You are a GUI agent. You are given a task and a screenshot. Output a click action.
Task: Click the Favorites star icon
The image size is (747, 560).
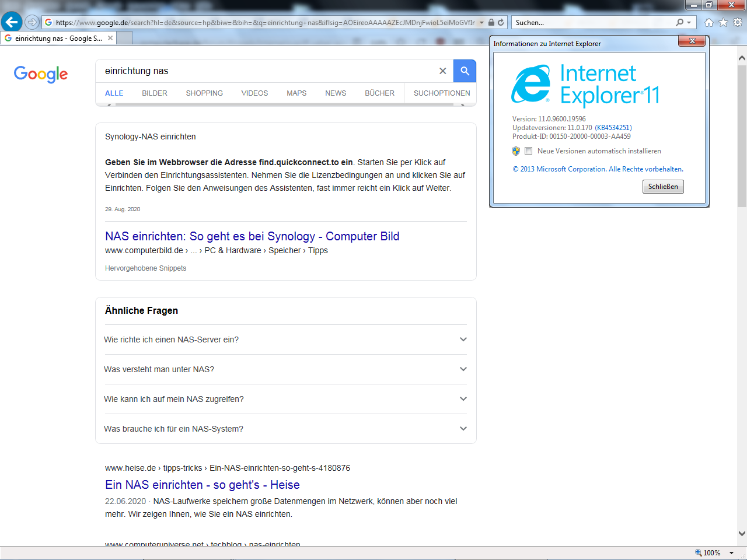[x=722, y=22]
